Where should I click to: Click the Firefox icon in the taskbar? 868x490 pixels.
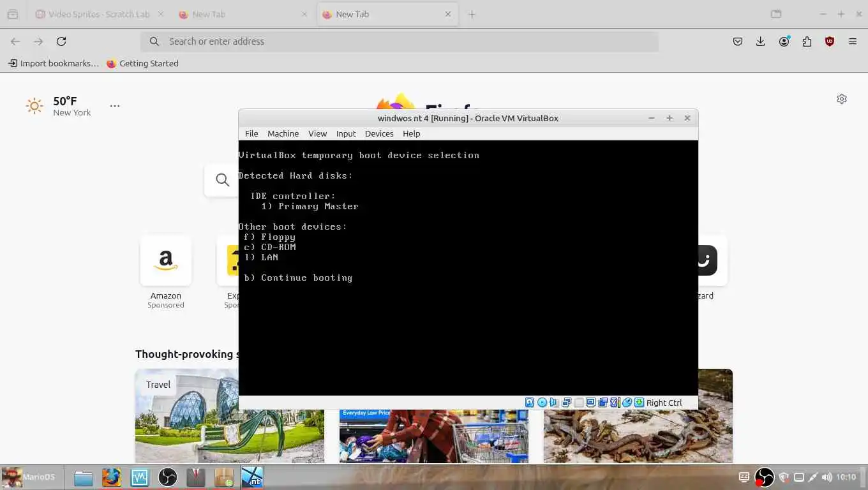tap(111, 477)
